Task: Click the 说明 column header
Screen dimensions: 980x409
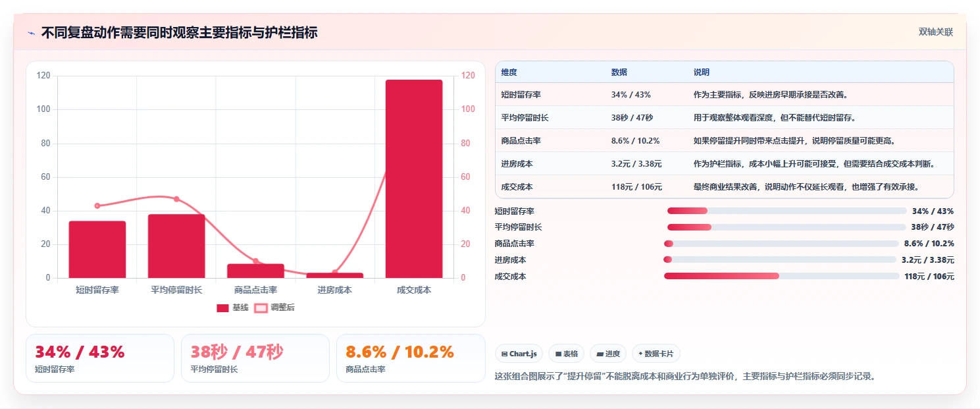Action: tap(702, 72)
